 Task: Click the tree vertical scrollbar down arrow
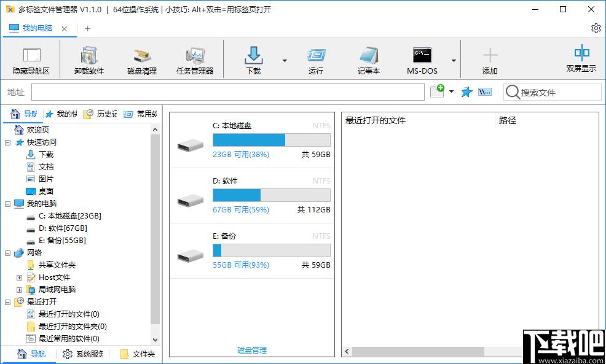[x=155, y=340]
